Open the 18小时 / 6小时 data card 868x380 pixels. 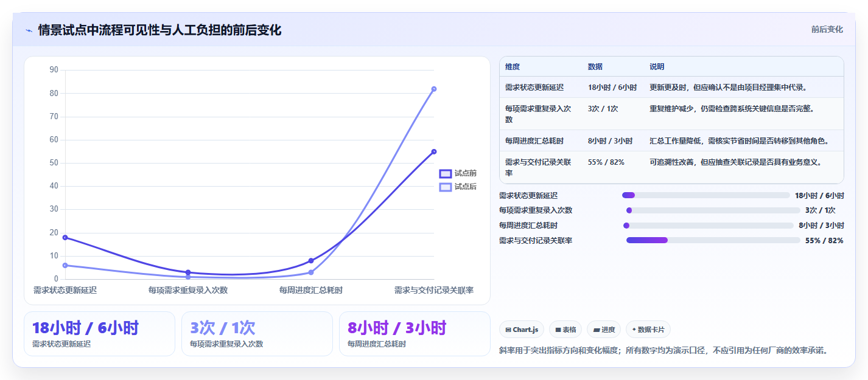99,334
